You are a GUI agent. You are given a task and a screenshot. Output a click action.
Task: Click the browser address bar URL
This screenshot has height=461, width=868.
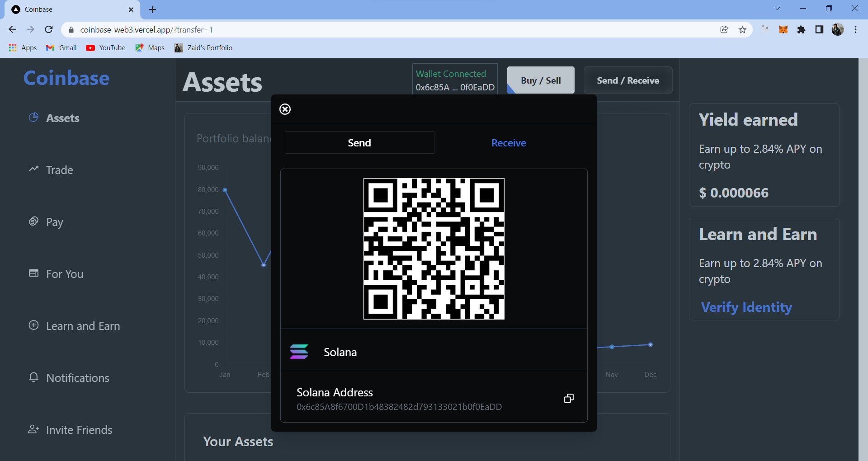click(x=146, y=30)
